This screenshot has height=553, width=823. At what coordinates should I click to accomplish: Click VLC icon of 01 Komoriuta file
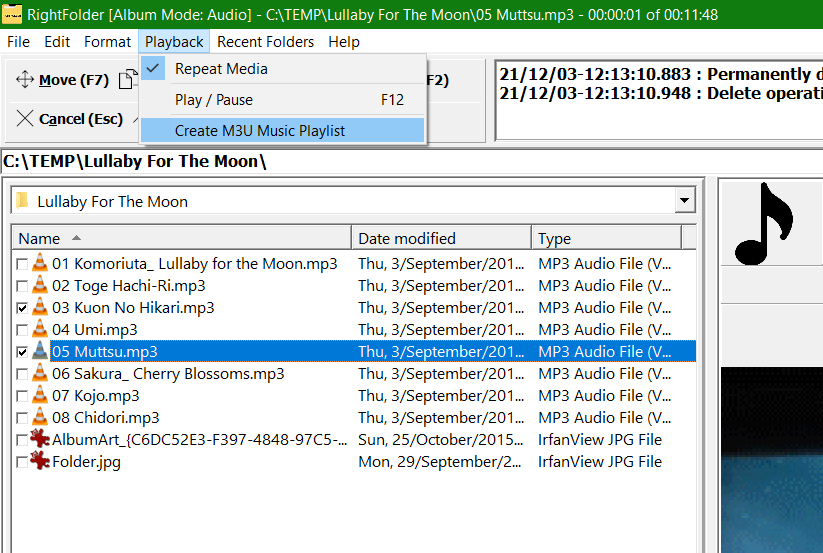[x=40, y=263]
